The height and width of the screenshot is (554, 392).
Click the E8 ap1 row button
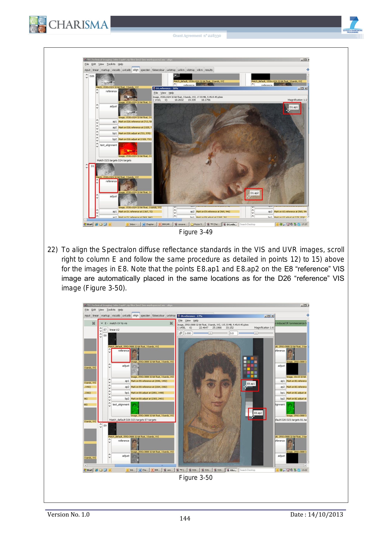point(121,381)
